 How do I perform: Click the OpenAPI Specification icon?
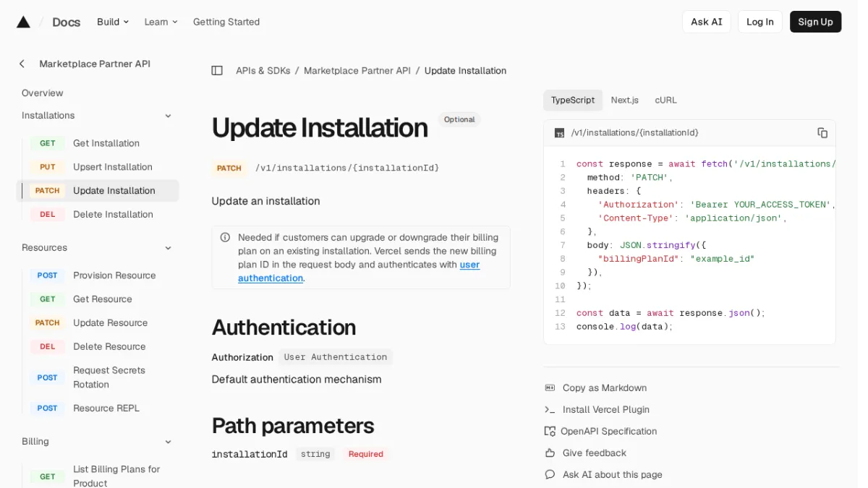coord(550,431)
